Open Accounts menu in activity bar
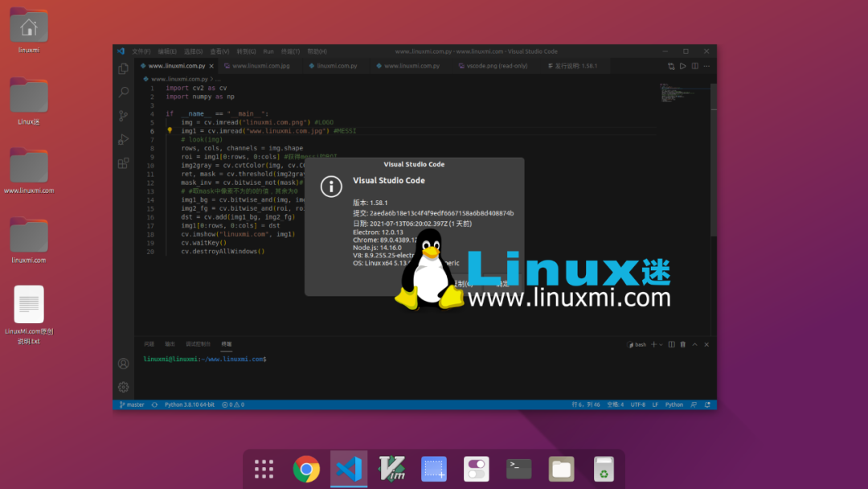 (x=124, y=364)
